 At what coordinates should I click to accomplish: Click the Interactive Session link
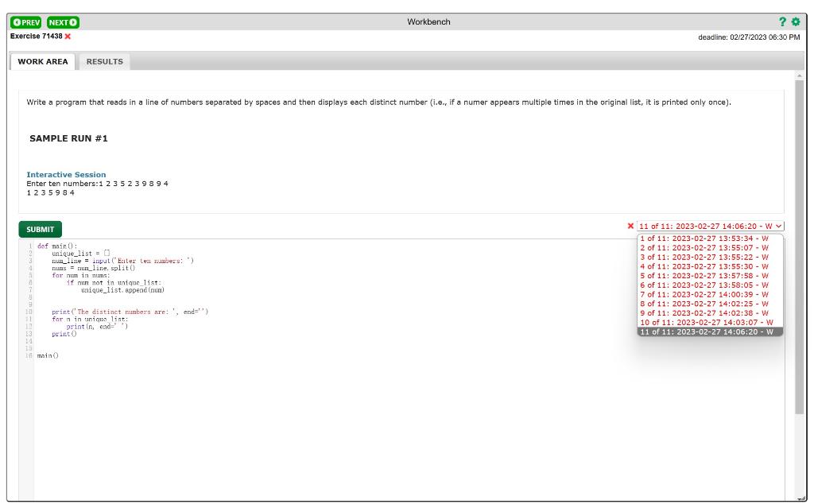[x=67, y=174]
